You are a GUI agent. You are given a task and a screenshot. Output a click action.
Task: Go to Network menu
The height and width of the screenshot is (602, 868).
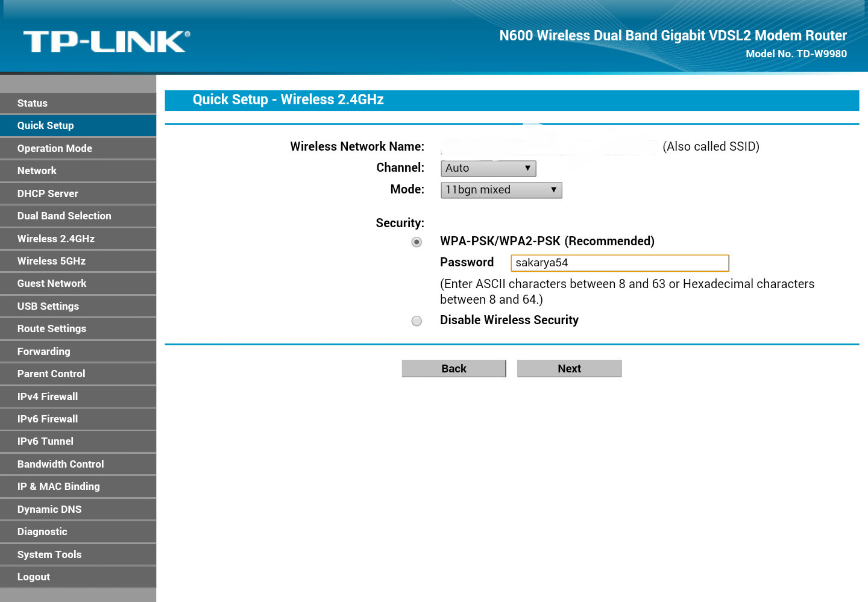click(x=78, y=171)
